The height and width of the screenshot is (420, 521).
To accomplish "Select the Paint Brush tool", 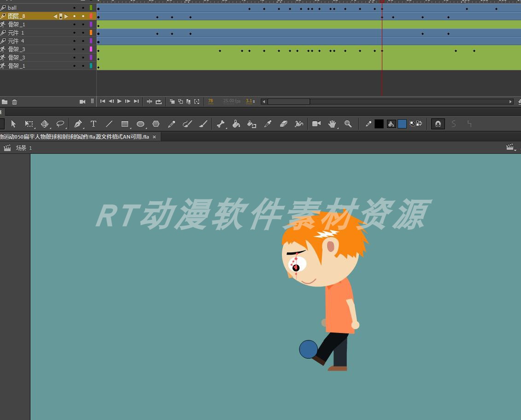I will (187, 124).
